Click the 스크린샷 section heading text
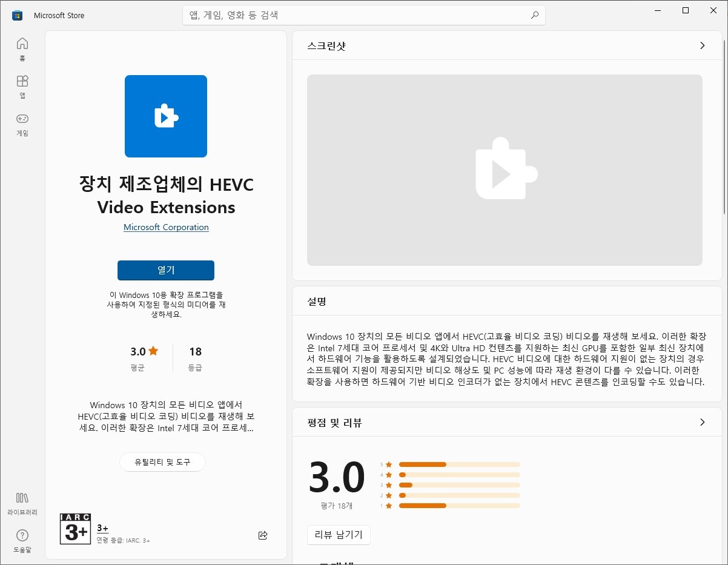The width and height of the screenshot is (728, 565). 326,45
